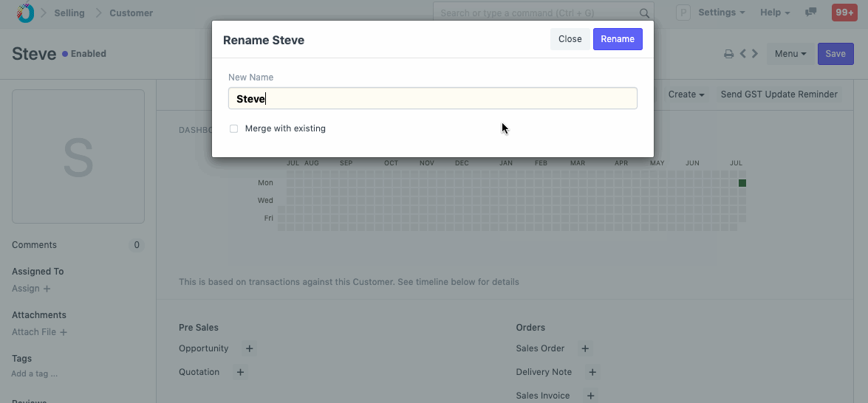Screen dimensions: 868x403
Task: Click the Tags heading
Action: [x=21, y=359]
